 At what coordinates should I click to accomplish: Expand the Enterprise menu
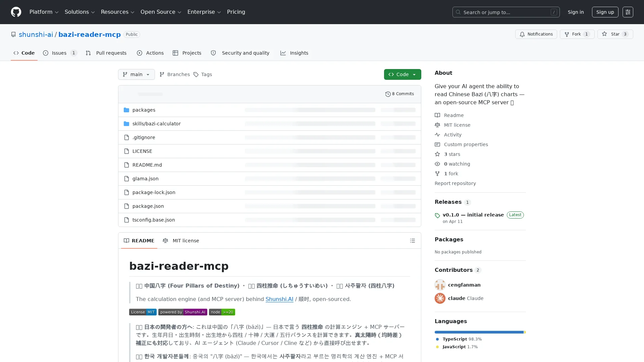click(204, 12)
